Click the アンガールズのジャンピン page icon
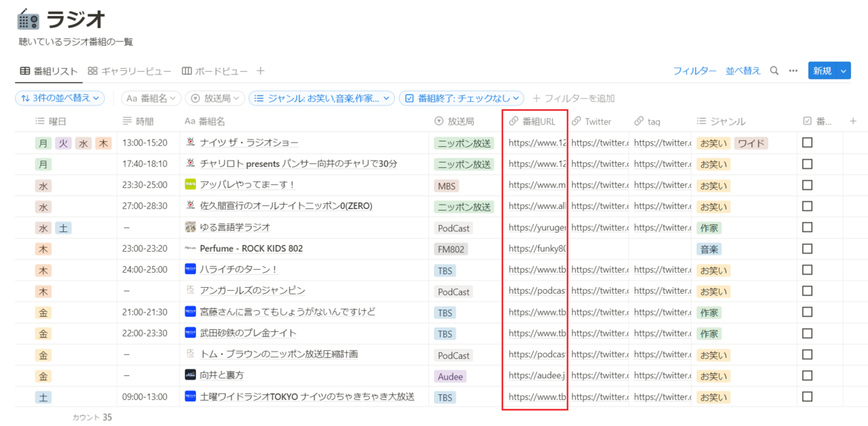Screen dimensions: 868x426 (x=191, y=291)
